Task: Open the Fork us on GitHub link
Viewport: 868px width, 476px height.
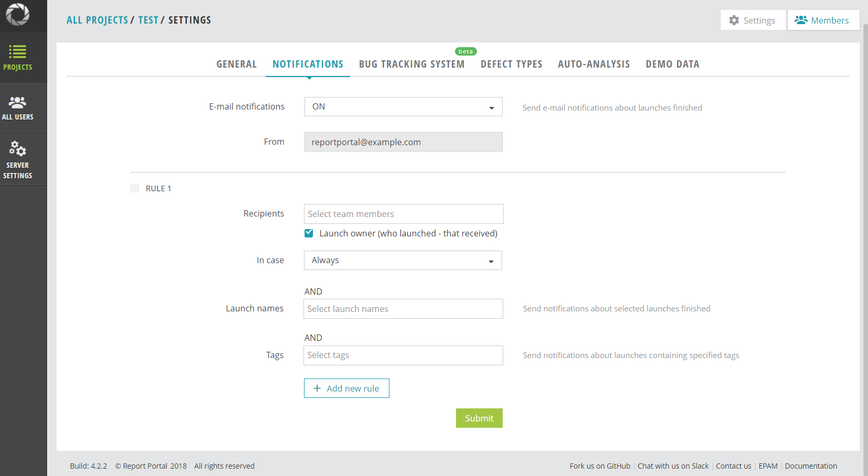Action: tap(600, 466)
